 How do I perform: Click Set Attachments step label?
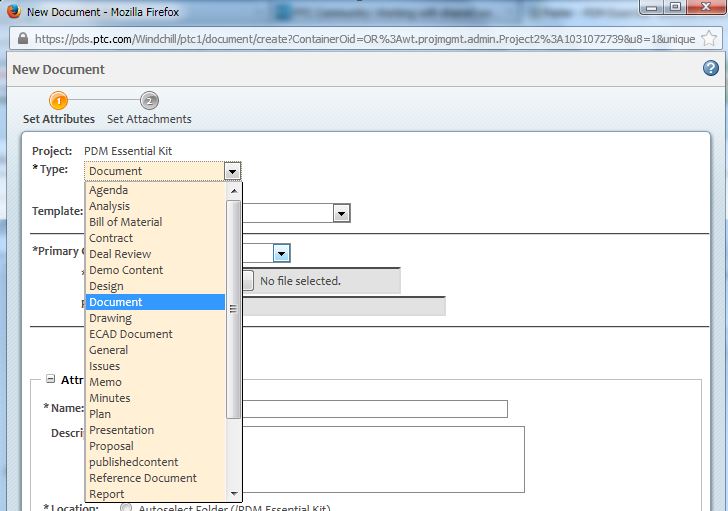tap(149, 119)
